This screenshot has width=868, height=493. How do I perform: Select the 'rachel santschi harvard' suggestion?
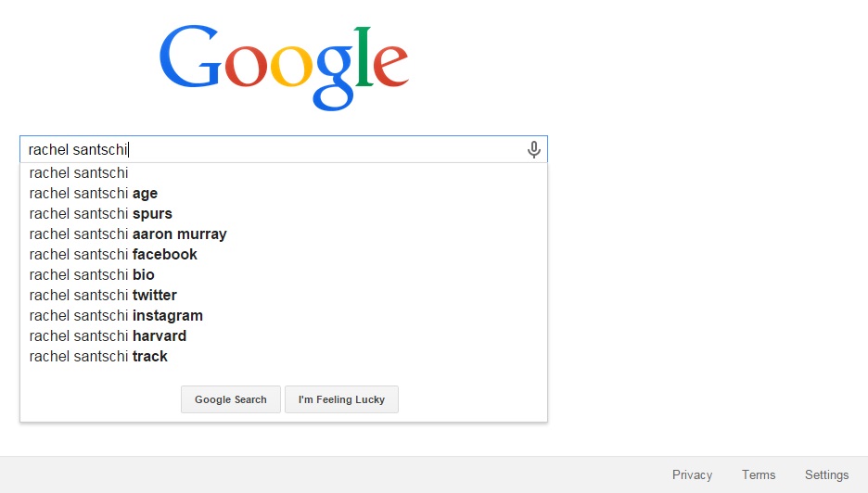(x=284, y=336)
